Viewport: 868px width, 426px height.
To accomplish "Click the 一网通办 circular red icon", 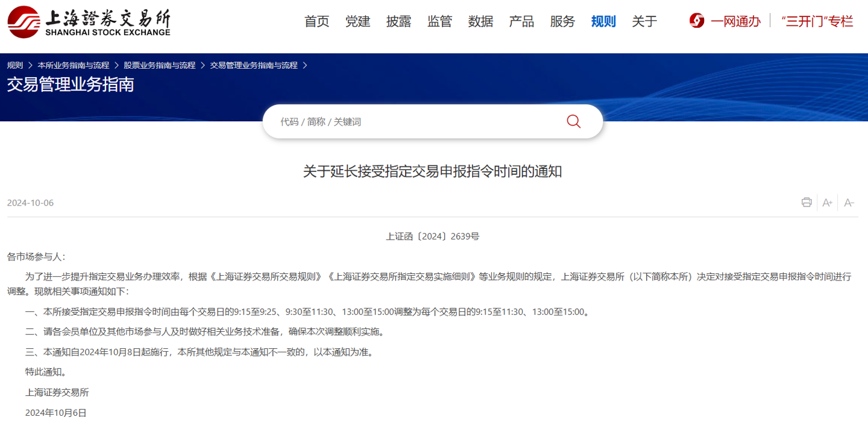I will coord(696,20).
